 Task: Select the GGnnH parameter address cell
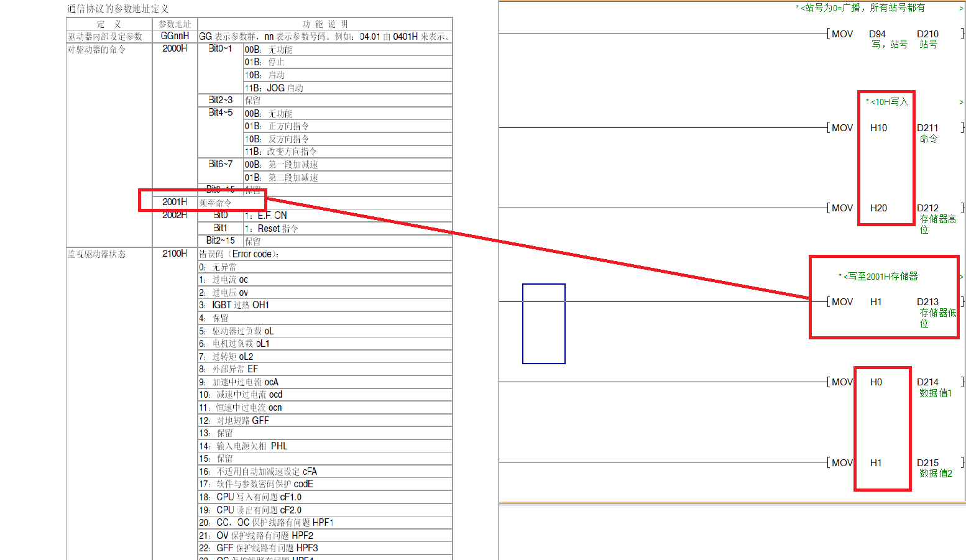click(175, 36)
